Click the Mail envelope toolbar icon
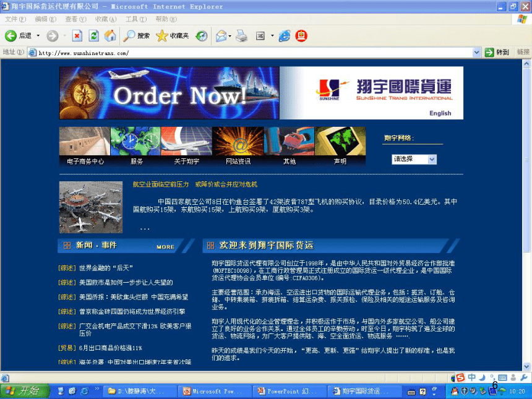Viewport: 532px width, 399px height. click(x=221, y=36)
